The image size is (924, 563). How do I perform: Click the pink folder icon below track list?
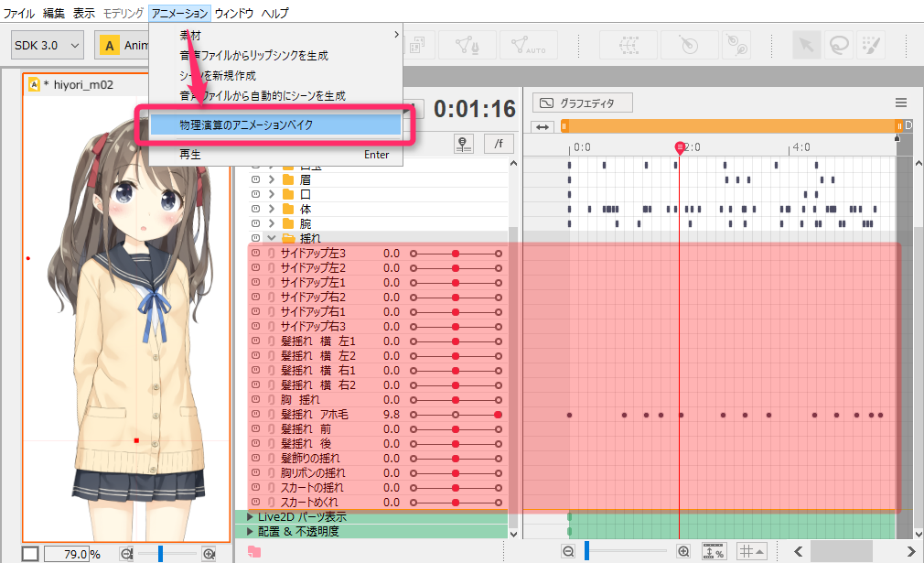pyautogui.click(x=254, y=552)
